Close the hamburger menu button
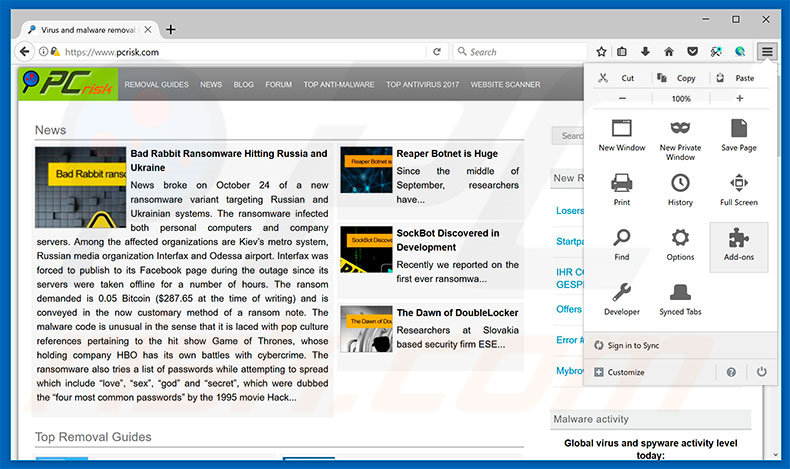Image resolution: width=790 pixels, height=469 pixels. pos(767,51)
